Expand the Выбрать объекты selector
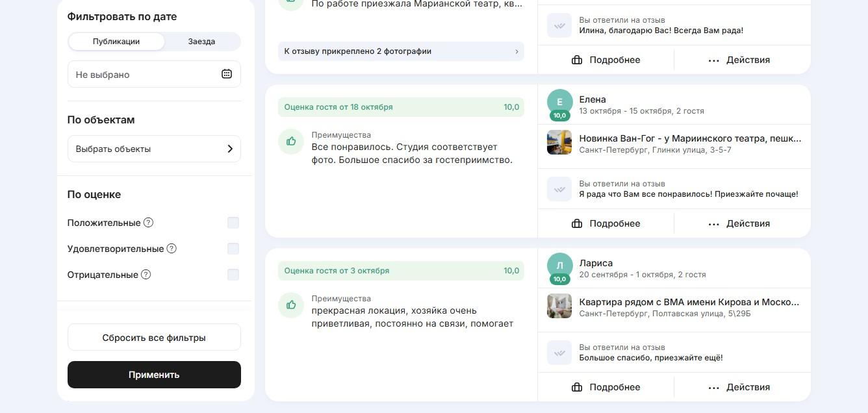Viewport: 868px width, 413px height. coord(154,149)
